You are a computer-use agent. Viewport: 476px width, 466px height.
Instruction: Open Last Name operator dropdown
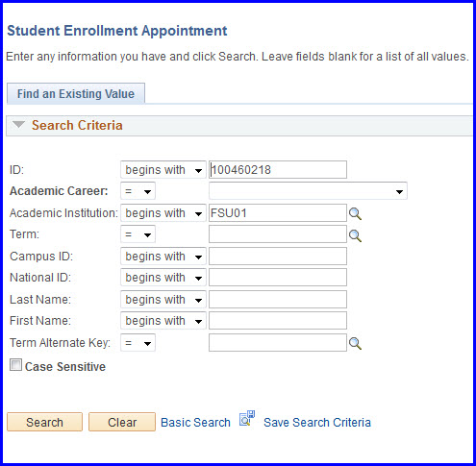[163, 300]
